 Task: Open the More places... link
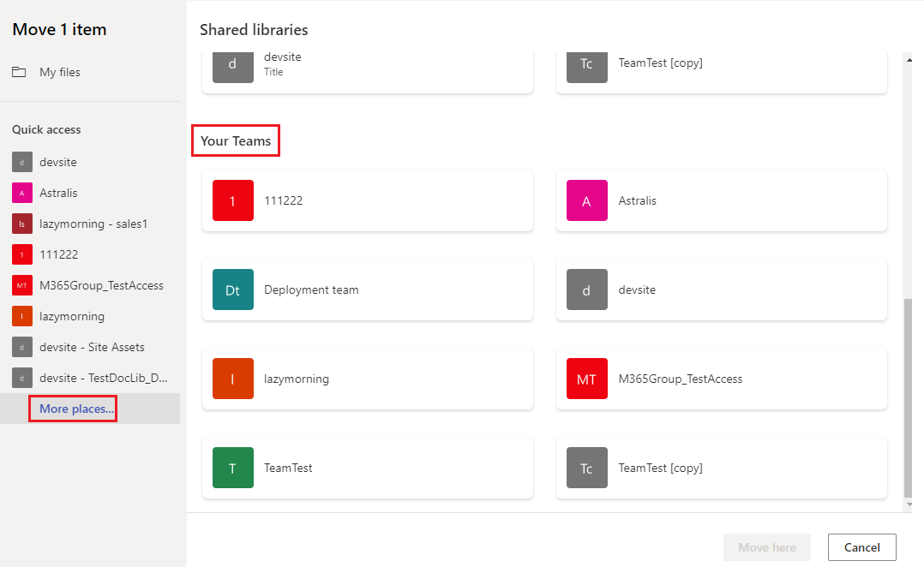pyautogui.click(x=72, y=409)
